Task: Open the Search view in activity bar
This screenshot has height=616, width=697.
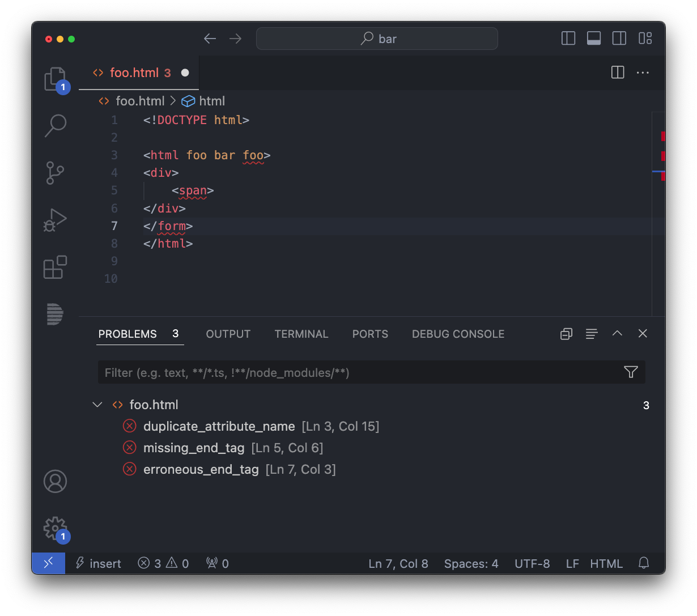Action: [55, 126]
